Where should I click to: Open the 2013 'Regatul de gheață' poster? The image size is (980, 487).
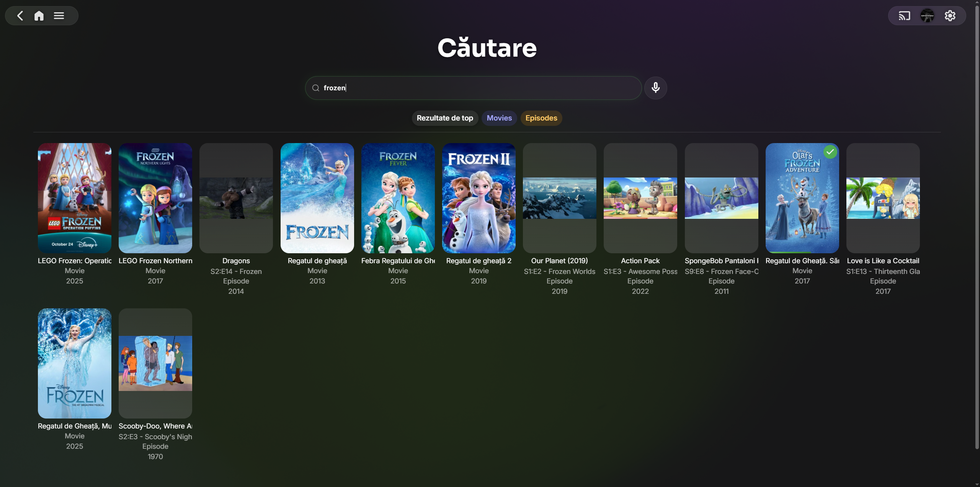coord(317,198)
